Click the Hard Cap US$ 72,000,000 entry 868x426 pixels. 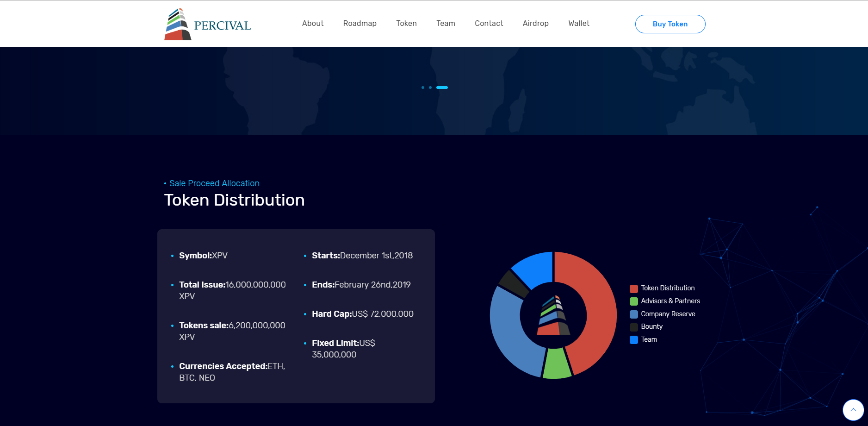pos(363,314)
